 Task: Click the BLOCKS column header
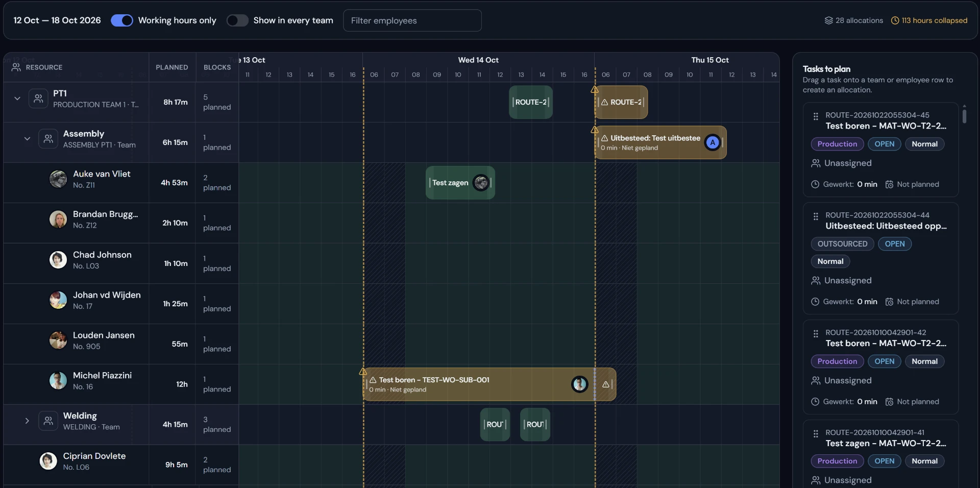[217, 67]
